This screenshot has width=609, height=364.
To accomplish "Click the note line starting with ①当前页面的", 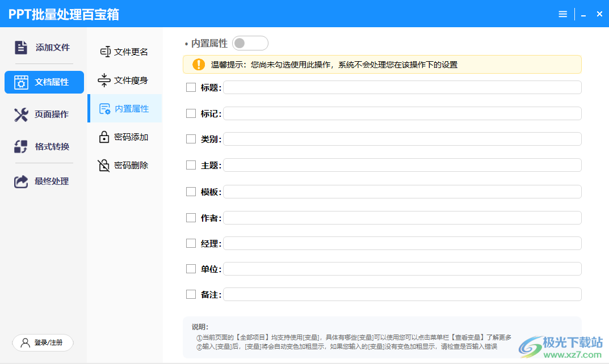I will [354, 337].
